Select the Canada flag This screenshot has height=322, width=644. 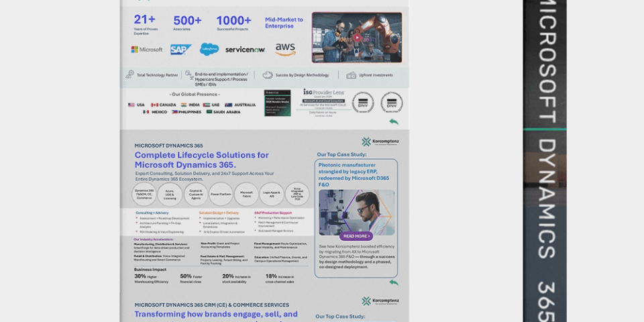click(154, 105)
